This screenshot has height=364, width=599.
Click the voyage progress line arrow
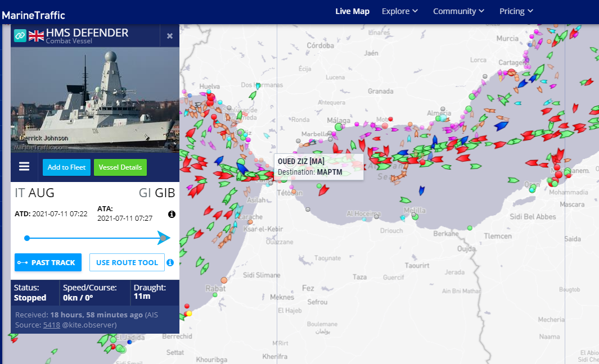pos(163,238)
